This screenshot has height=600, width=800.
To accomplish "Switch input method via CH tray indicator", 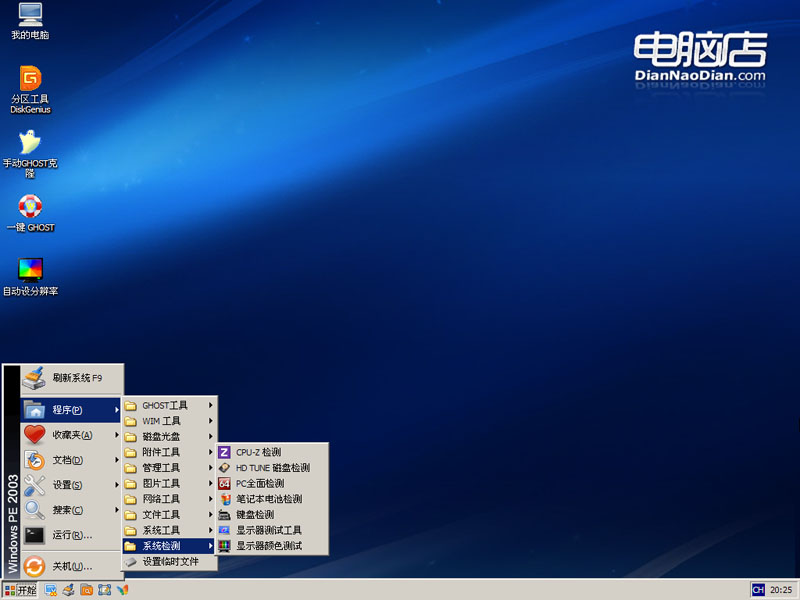I will pos(757,591).
